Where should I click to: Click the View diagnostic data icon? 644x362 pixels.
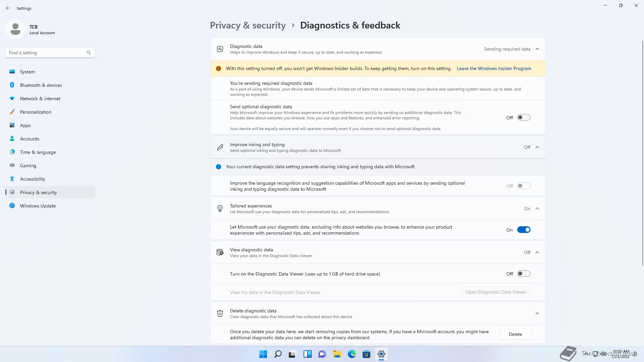coord(220,252)
